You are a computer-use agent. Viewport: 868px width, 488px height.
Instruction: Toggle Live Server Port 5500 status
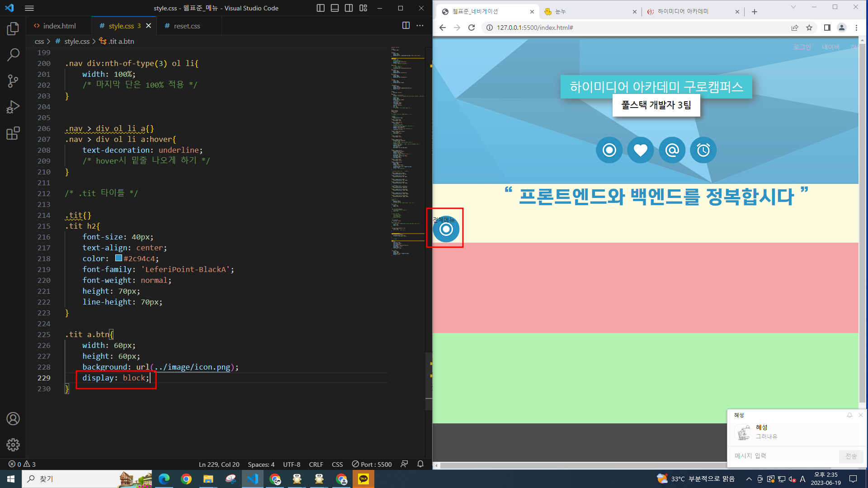(x=372, y=464)
